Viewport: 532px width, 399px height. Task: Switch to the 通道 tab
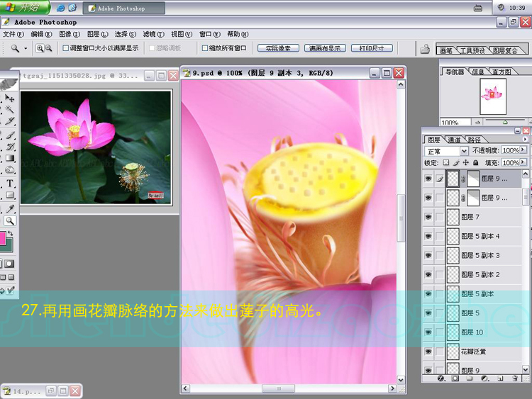[x=454, y=140]
